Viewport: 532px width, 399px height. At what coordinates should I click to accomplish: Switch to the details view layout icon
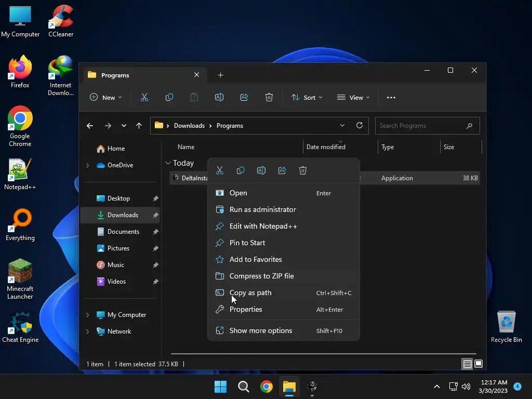tap(467, 364)
